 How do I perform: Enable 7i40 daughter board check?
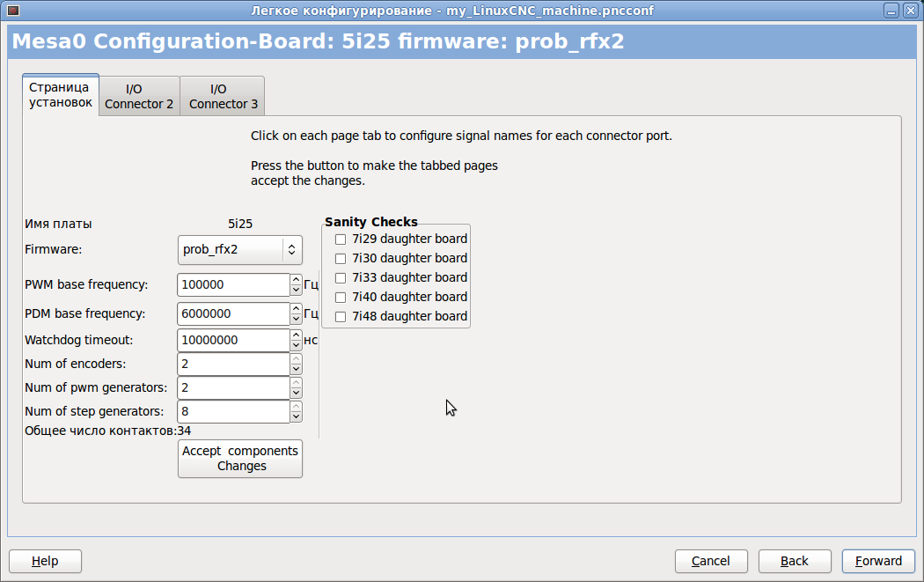[x=341, y=298]
